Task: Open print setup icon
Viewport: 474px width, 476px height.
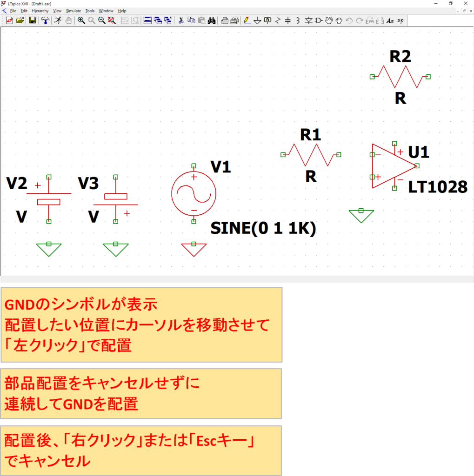Action: pyautogui.click(x=234, y=20)
